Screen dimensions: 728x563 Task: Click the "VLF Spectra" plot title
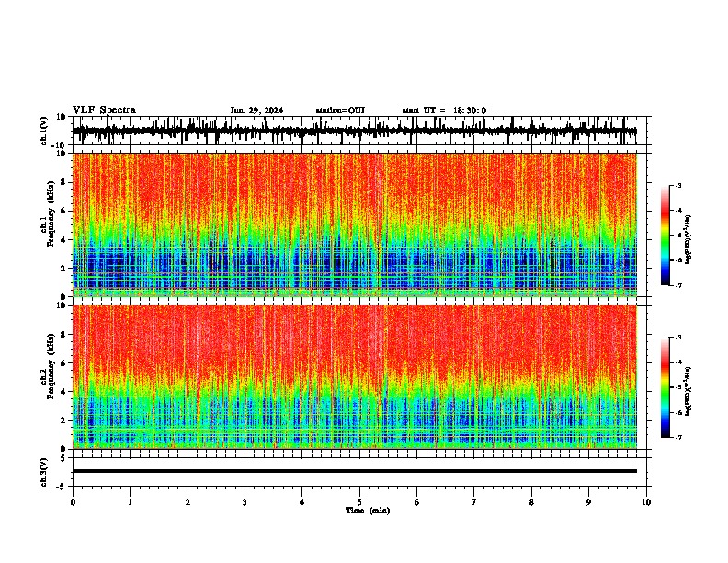pos(104,110)
